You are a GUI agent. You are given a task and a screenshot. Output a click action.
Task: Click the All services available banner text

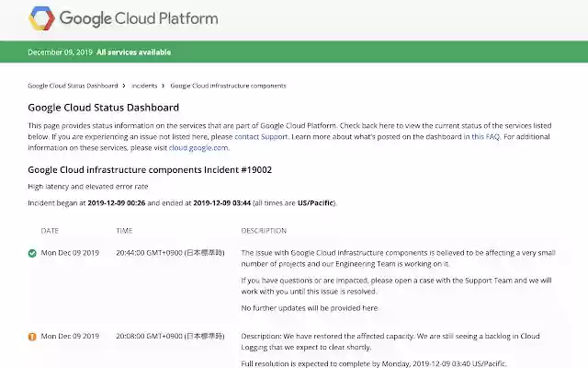coord(133,52)
